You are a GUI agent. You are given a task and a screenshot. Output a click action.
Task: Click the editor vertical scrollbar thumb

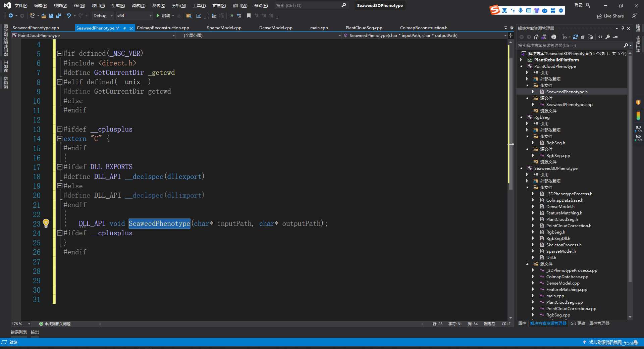pyautogui.click(x=511, y=124)
